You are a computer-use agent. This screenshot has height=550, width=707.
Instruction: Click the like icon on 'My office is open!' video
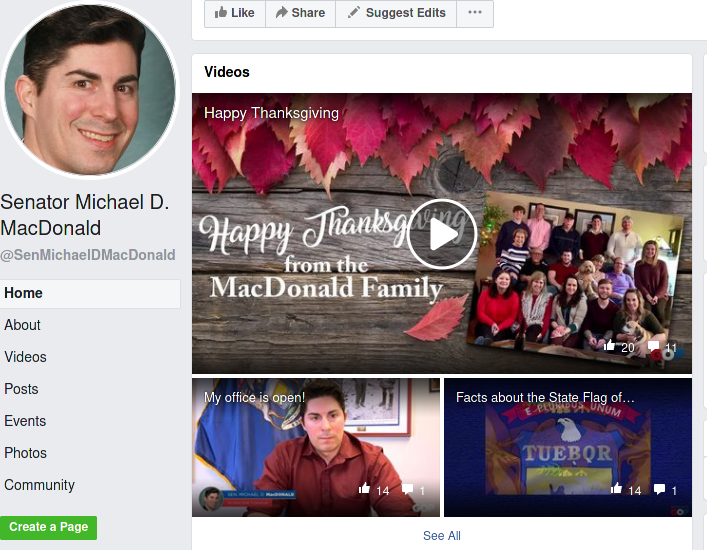coord(364,488)
